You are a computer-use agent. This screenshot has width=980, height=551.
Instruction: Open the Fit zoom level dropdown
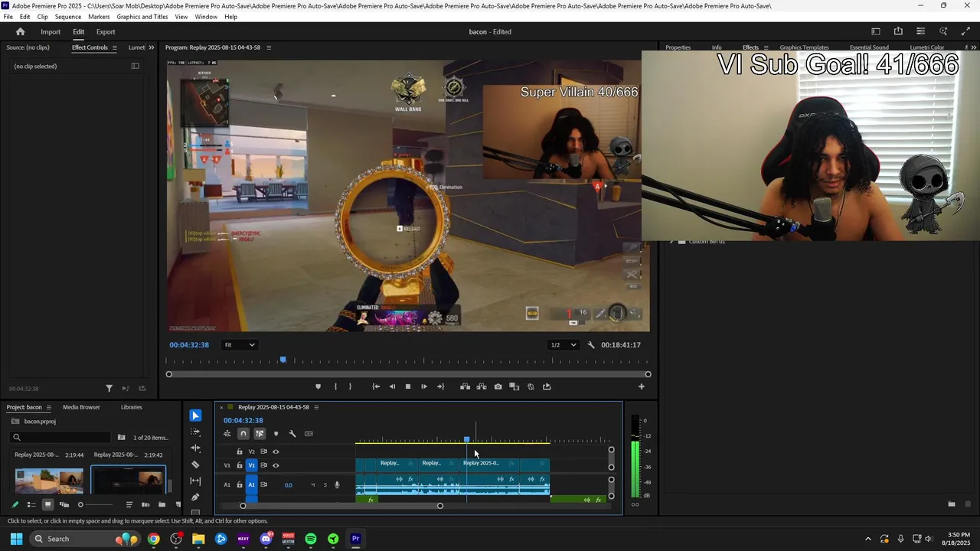tap(240, 345)
